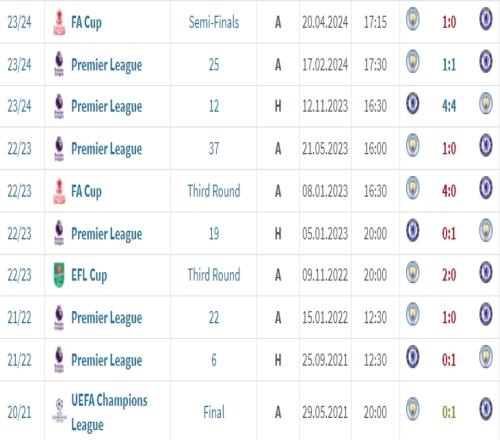Open the 0:1 Champions League Final result
The width and height of the screenshot is (500, 440).
click(449, 412)
